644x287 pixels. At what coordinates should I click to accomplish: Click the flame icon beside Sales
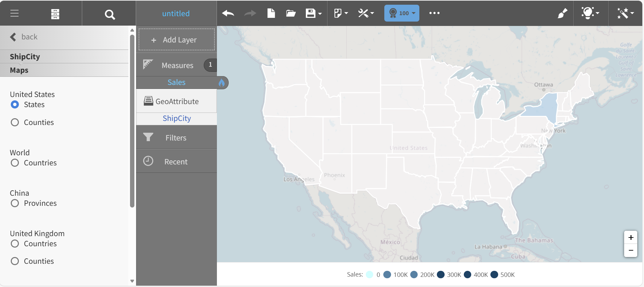click(x=222, y=83)
